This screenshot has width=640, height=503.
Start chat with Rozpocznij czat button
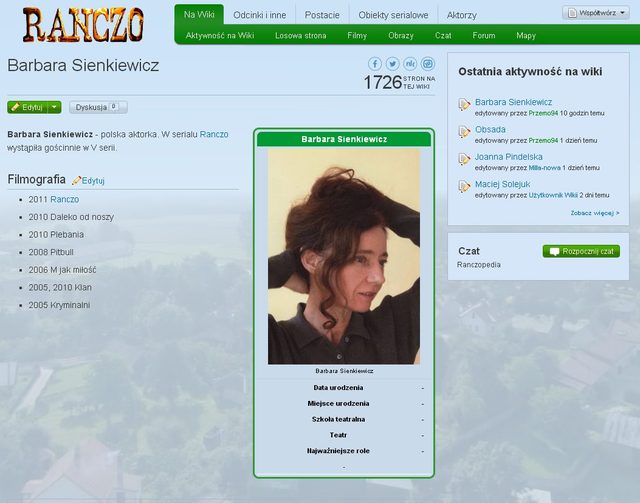pos(581,251)
